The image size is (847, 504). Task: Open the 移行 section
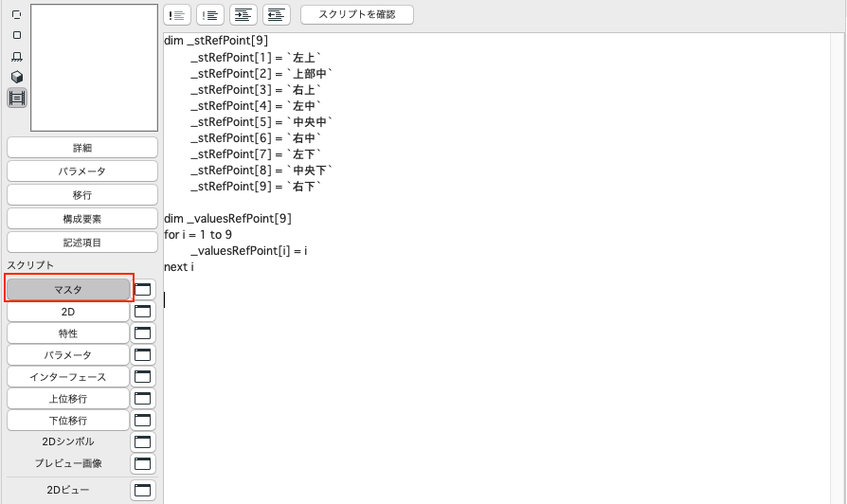coord(82,195)
